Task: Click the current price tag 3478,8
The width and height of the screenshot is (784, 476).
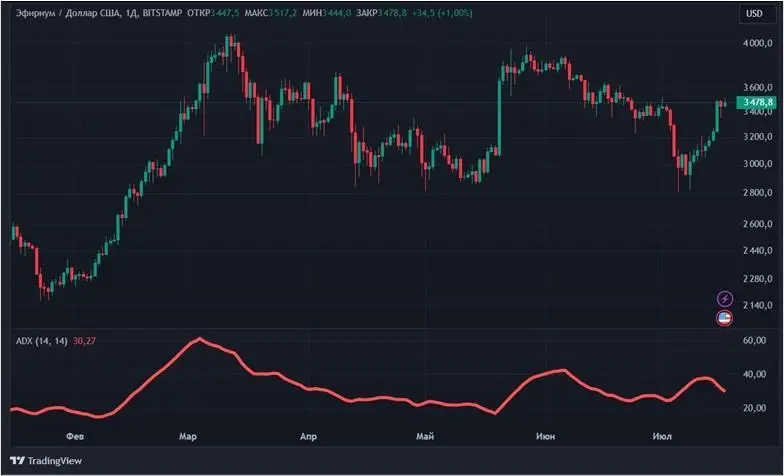Action: pos(753,103)
